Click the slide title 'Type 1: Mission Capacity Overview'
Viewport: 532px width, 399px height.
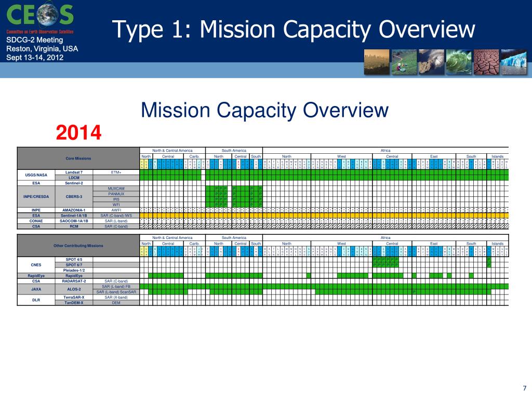(x=294, y=30)
